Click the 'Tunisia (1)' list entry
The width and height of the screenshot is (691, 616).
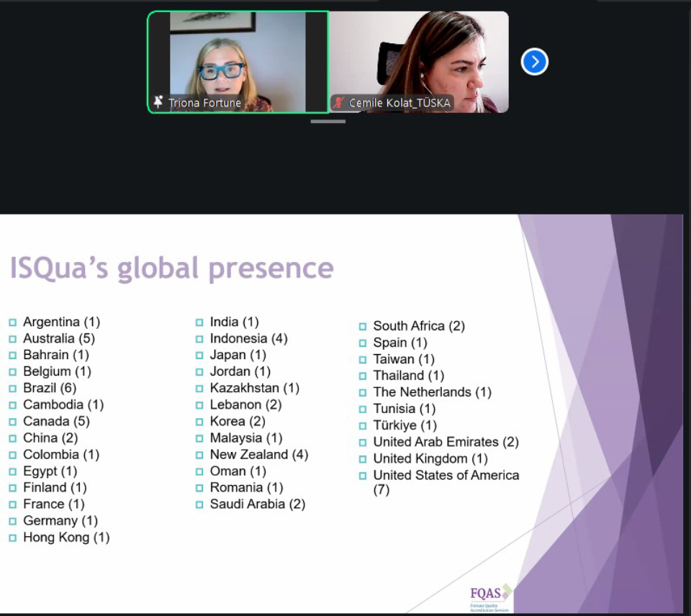pos(405,409)
